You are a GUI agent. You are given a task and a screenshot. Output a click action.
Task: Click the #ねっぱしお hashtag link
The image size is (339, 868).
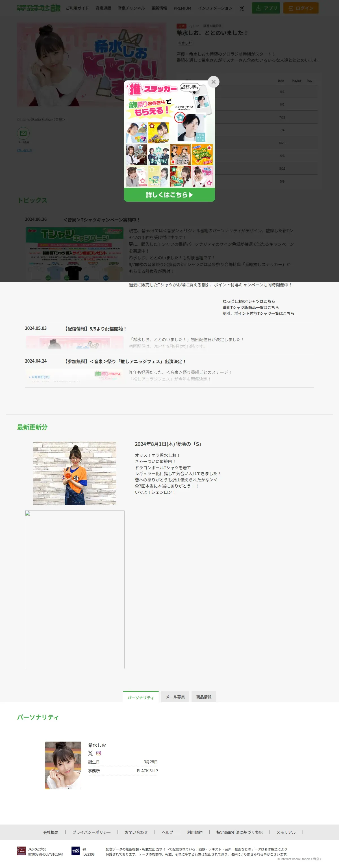(25, 150)
